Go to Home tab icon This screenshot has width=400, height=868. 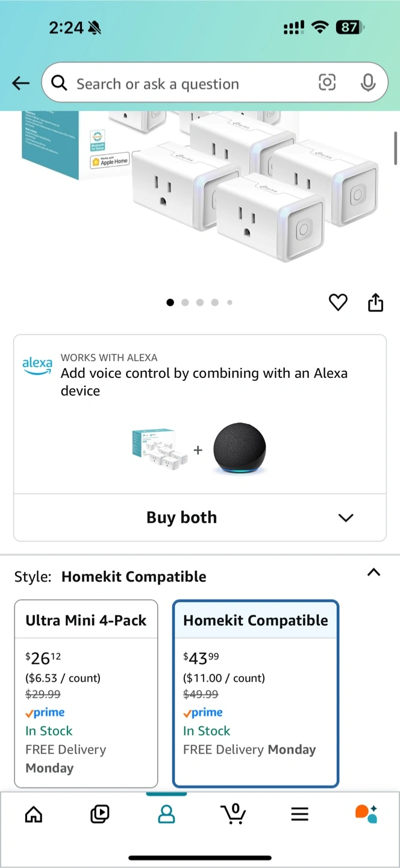[x=34, y=814]
